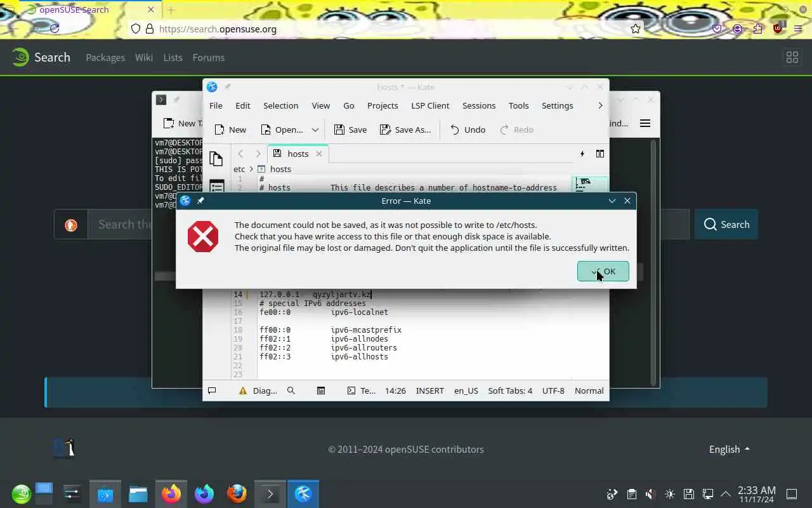
Task: Open Lists link on openSUSE Search
Action: click(173, 57)
